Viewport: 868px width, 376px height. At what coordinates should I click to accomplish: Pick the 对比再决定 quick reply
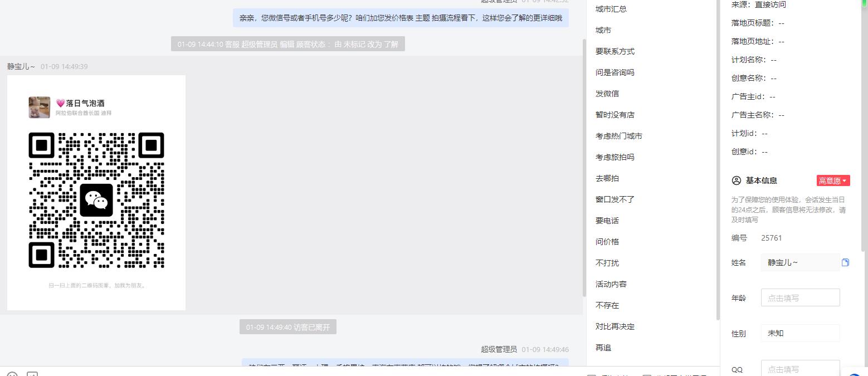[x=615, y=326]
